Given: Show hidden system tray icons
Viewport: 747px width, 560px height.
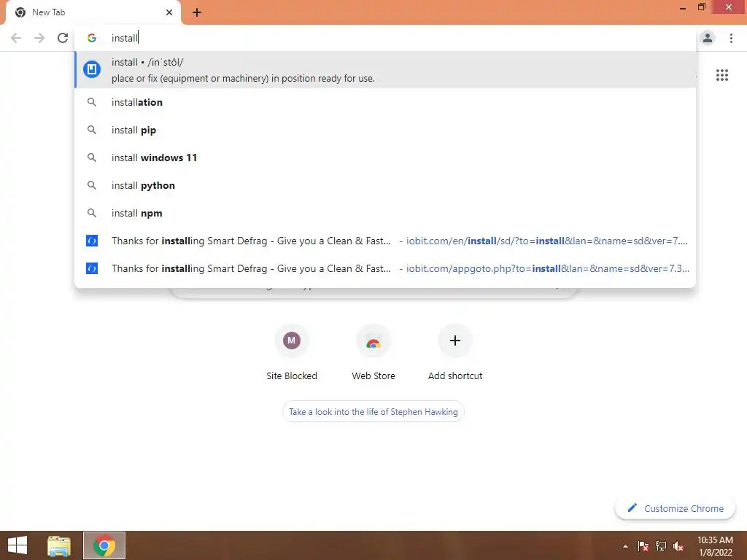Looking at the screenshot, I should (625, 546).
